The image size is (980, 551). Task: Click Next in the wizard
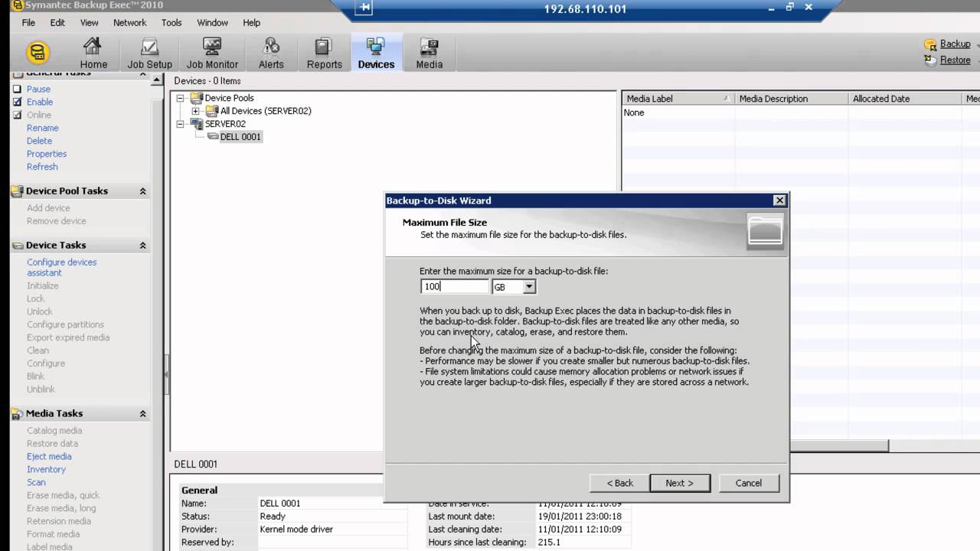[x=680, y=483]
